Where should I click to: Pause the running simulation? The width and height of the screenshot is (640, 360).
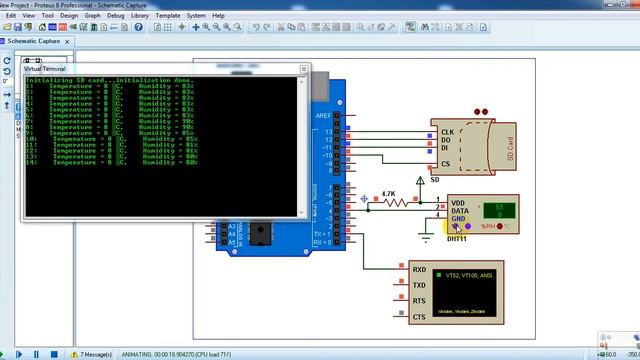[x=36, y=354]
